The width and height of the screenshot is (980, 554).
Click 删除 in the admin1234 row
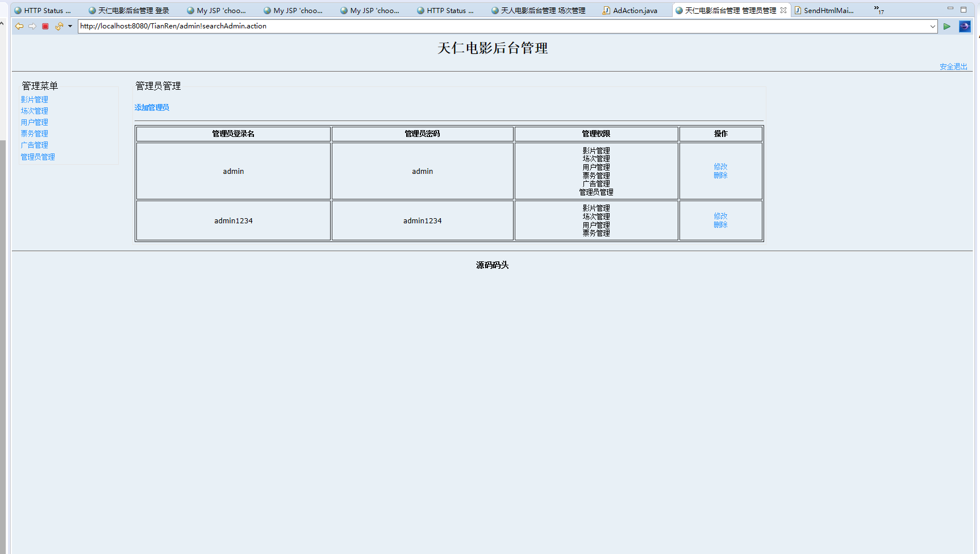pyautogui.click(x=720, y=224)
